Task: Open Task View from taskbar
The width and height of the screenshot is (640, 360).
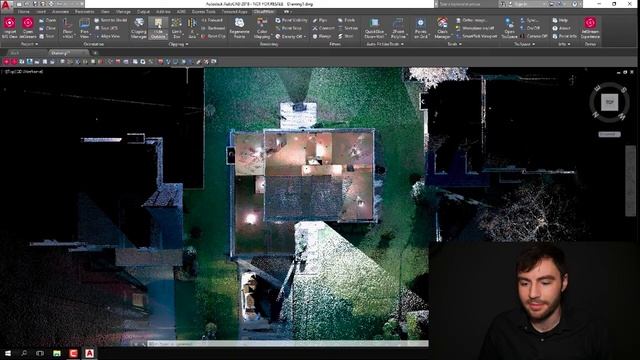Action: 40,353
